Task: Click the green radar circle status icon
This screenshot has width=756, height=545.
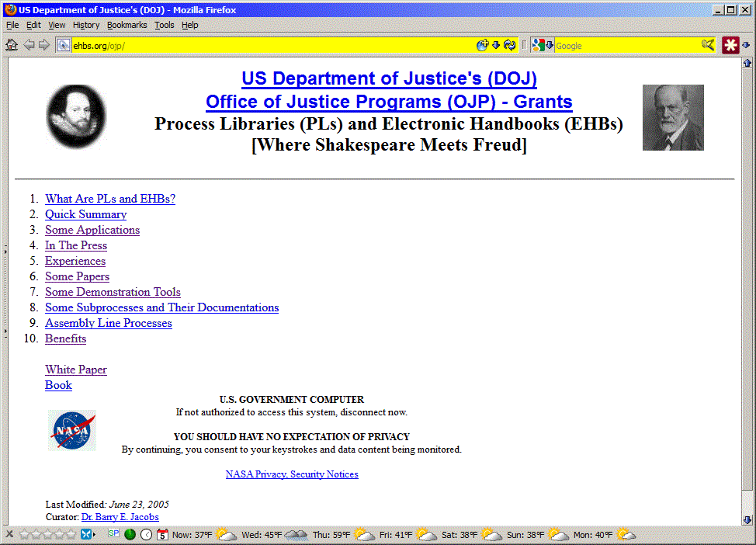Action: [130, 534]
